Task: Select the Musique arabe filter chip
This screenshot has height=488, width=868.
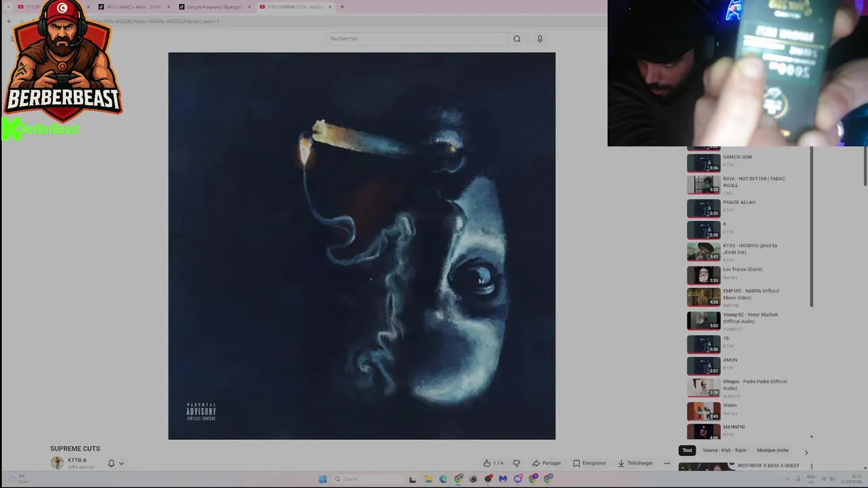Action: 772,451
